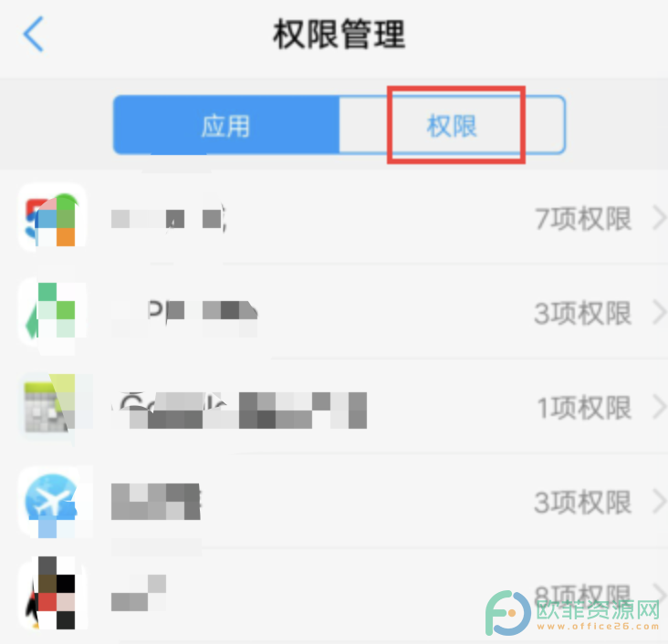This screenshot has height=644, width=668.
Task: Open the first app's colorful icon
Action: (x=52, y=218)
